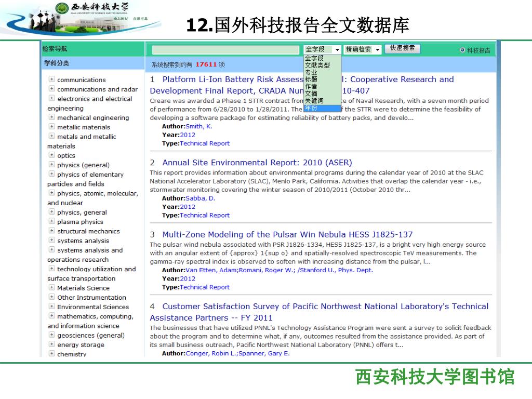Image resolution: width=532 pixels, height=399 pixels.
Task: Expand the plasma physics node
Action: tap(51, 221)
